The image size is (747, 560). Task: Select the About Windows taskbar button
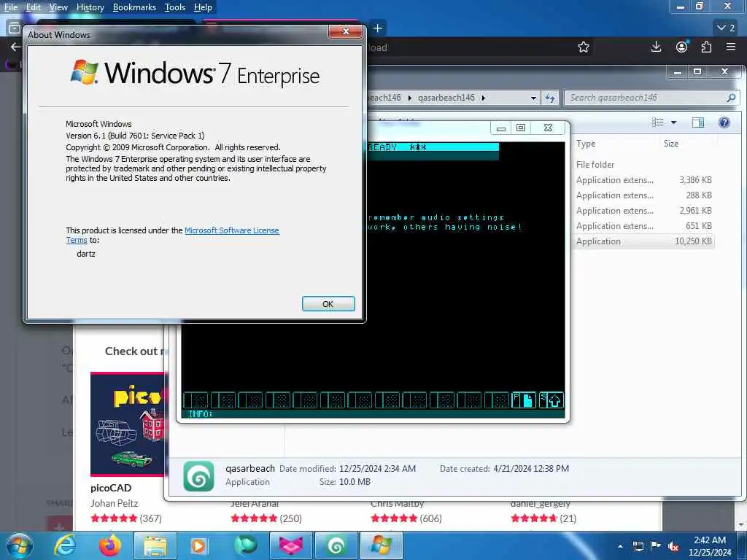pyautogui.click(x=381, y=545)
